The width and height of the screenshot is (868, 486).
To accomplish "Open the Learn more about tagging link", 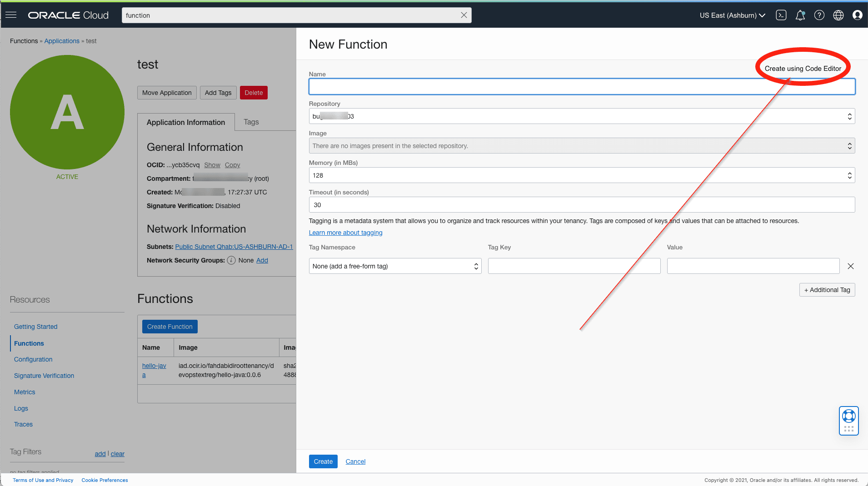I will [x=345, y=233].
